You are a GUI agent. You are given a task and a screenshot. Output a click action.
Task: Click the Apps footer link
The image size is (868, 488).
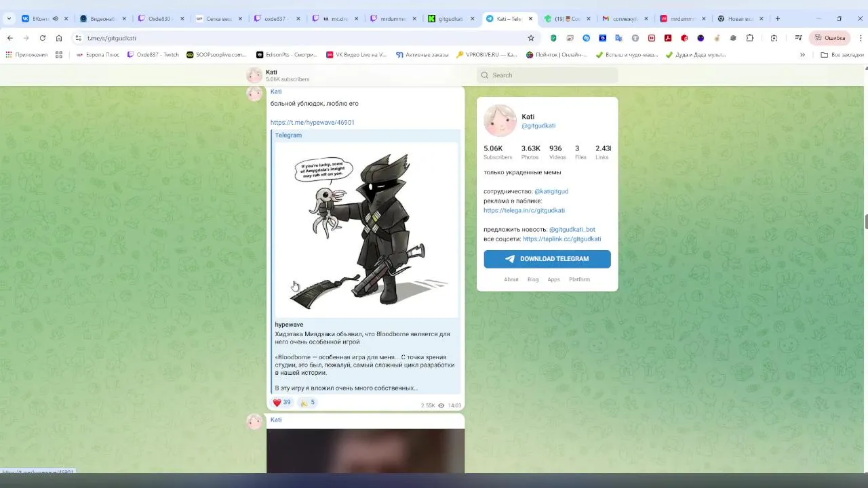[554, 279]
